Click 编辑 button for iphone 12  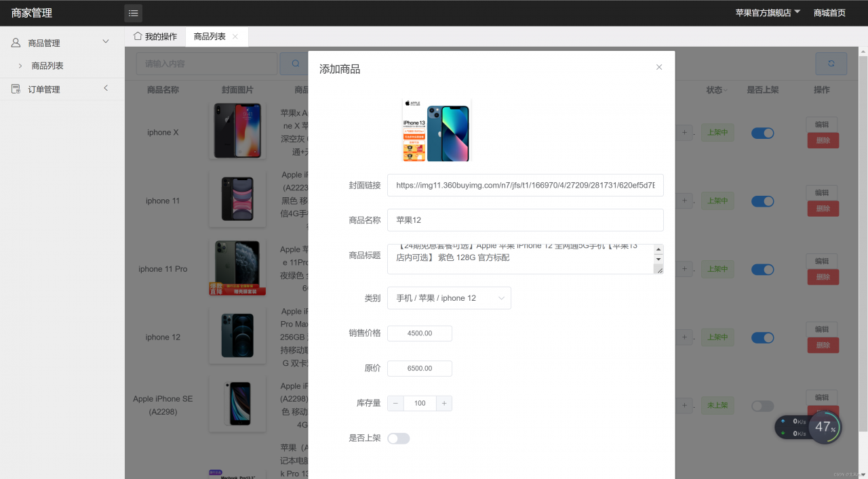(822, 329)
